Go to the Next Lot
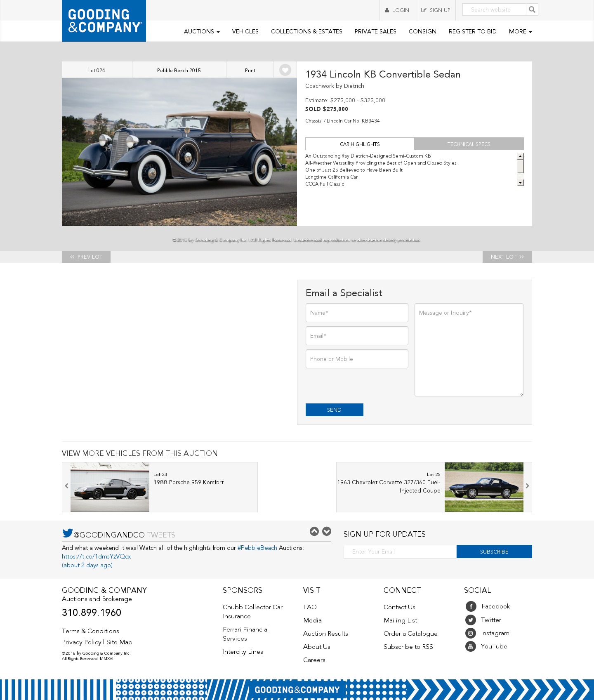This screenshot has width=594, height=700. (x=507, y=257)
